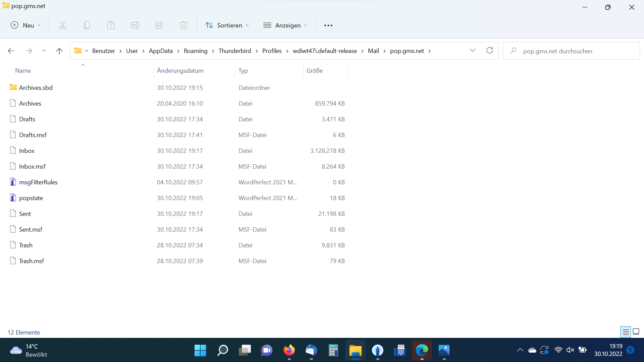Click the Delete trash can icon

183,25
